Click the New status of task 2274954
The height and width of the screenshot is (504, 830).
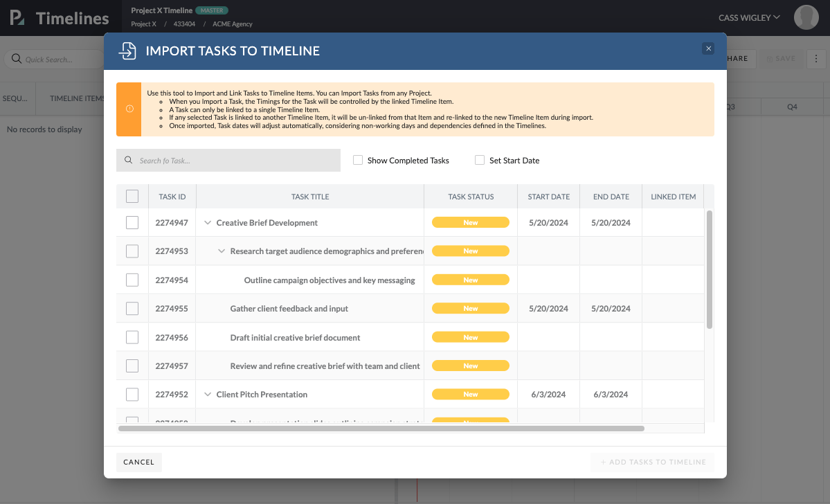pos(471,280)
